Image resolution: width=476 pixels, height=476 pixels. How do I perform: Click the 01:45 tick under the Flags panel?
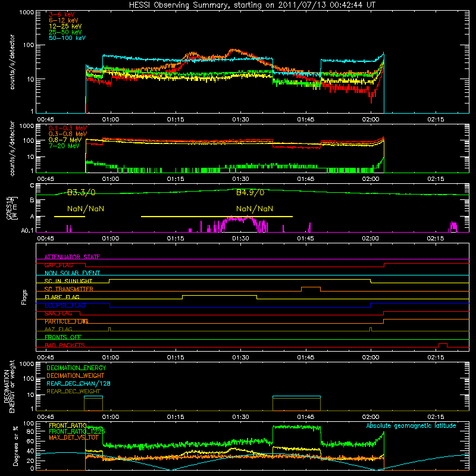(305, 358)
